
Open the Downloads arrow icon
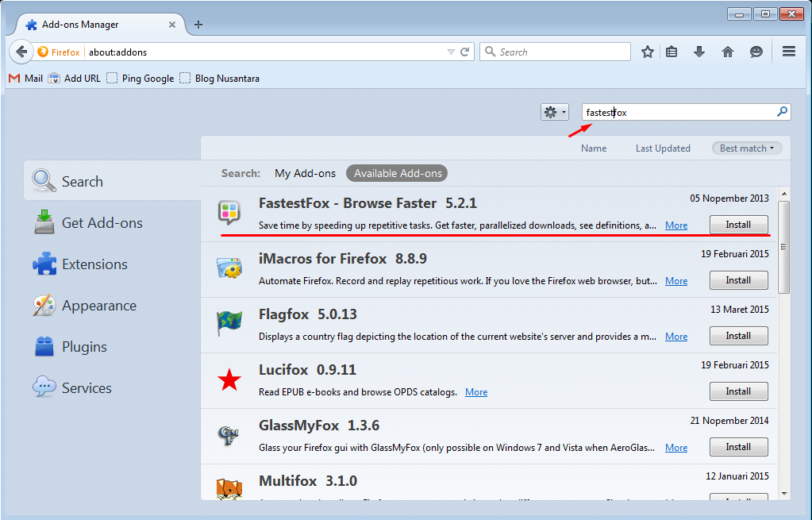(x=699, y=52)
